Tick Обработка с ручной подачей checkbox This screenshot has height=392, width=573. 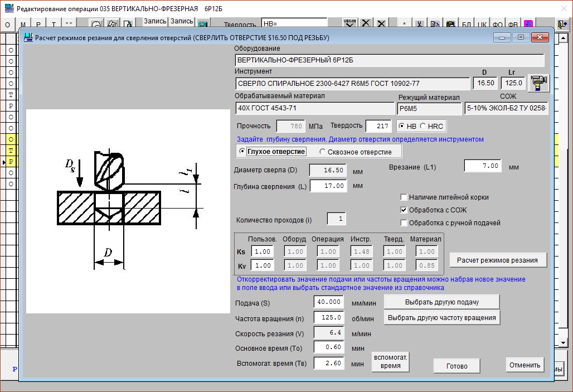click(404, 223)
